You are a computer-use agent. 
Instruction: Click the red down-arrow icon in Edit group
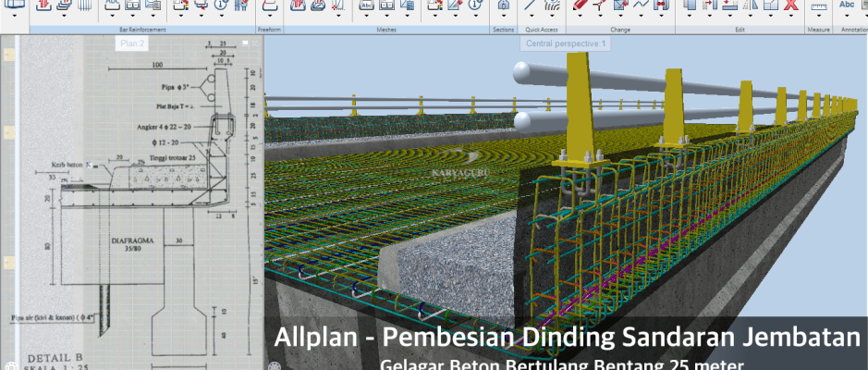[730, 5]
